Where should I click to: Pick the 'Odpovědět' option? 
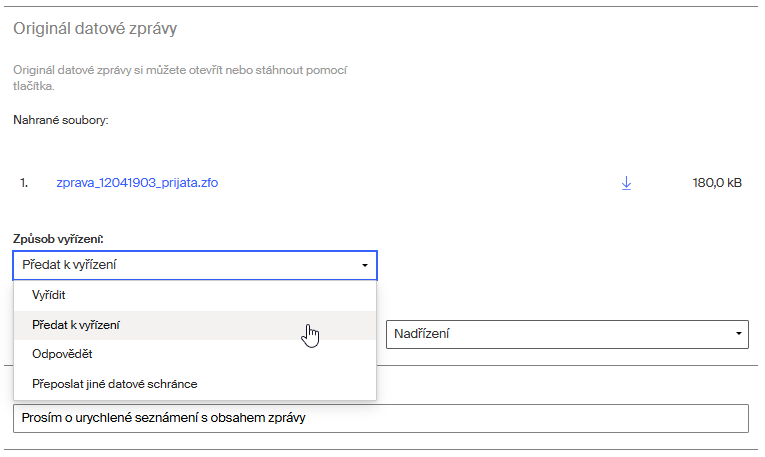click(63, 354)
